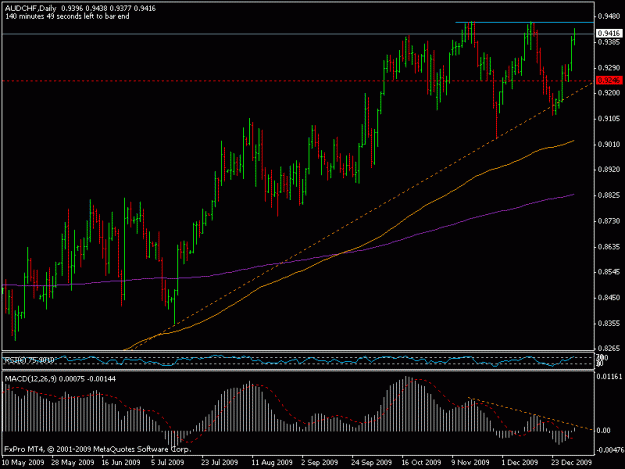This screenshot has width=625, height=469.
Task: Click the 11 Aug 2009 date label
Action: click(x=272, y=462)
